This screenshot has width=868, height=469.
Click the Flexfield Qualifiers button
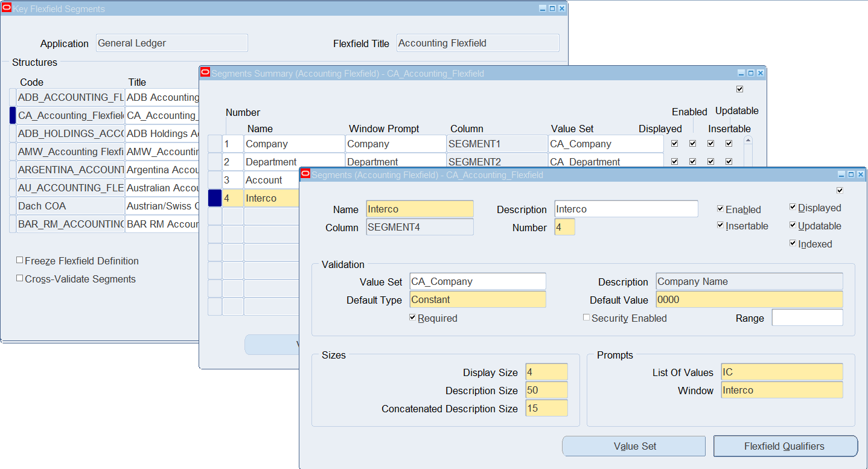pos(785,447)
